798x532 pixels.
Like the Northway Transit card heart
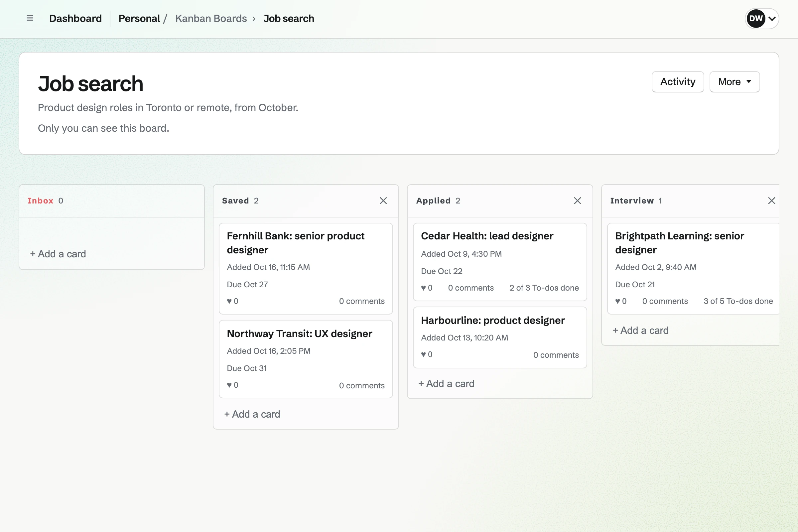coord(229,385)
